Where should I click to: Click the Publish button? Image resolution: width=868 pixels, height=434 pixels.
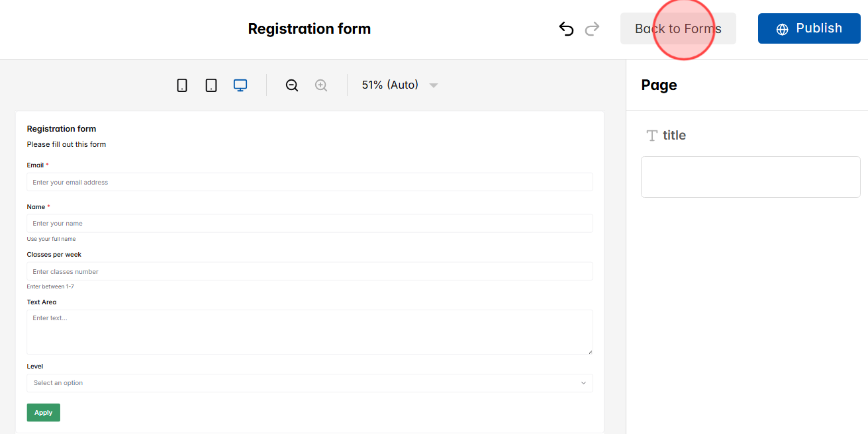809,28
